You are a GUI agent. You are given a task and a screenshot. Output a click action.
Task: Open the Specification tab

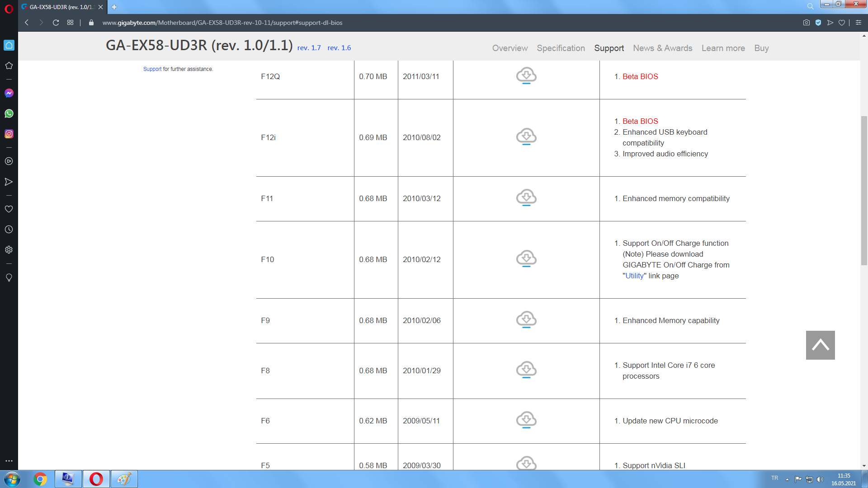point(561,48)
